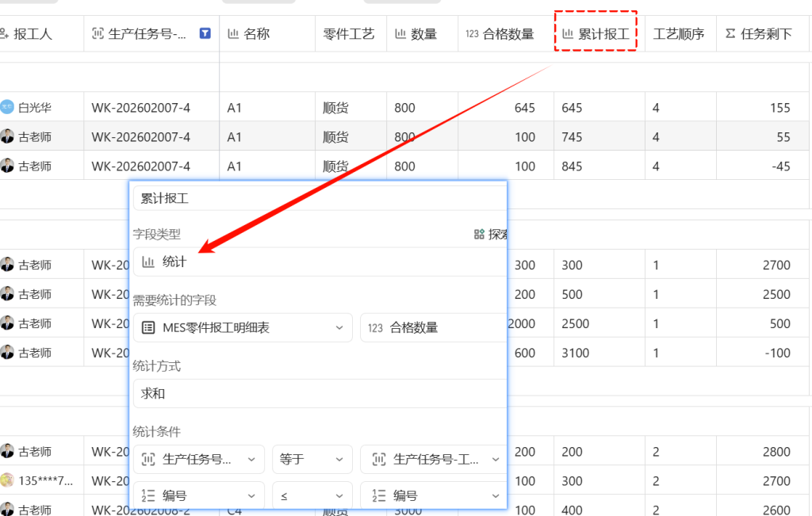Viewport: 812px width, 516px height.
Task: Click the 探索 icon link in field panel
Action: [490, 235]
